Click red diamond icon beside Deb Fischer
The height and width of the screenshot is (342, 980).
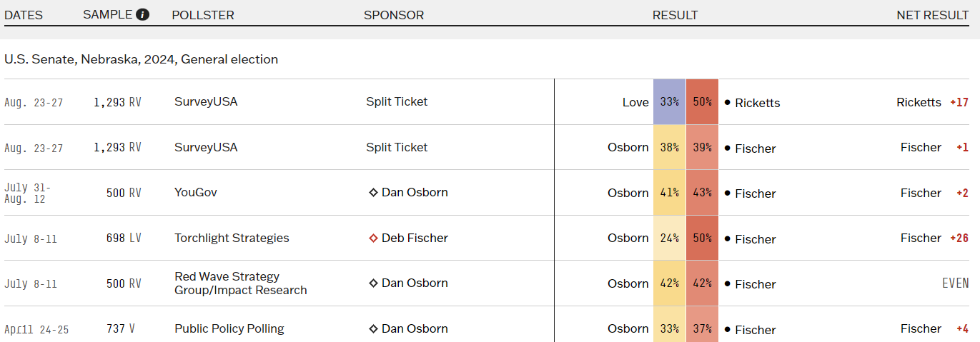(373, 238)
